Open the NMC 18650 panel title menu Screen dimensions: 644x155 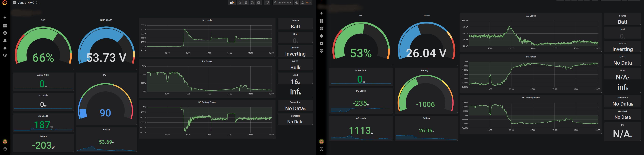[106, 20]
